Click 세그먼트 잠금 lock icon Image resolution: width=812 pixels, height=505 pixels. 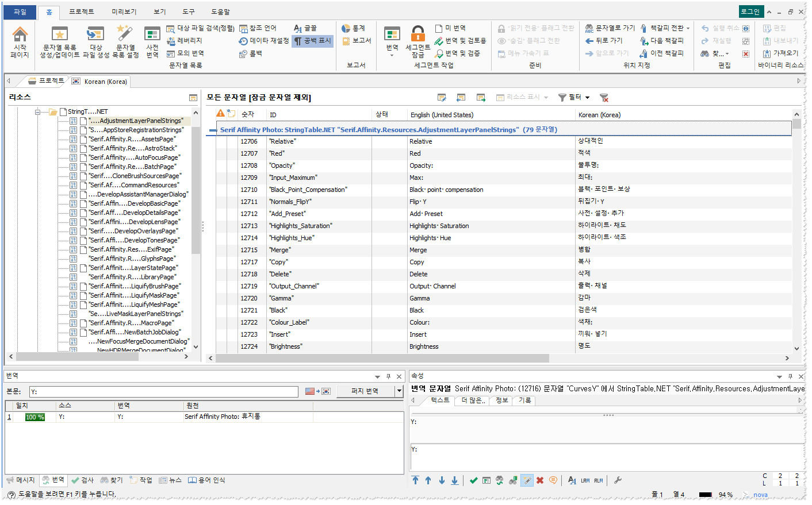tap(418, 42)
